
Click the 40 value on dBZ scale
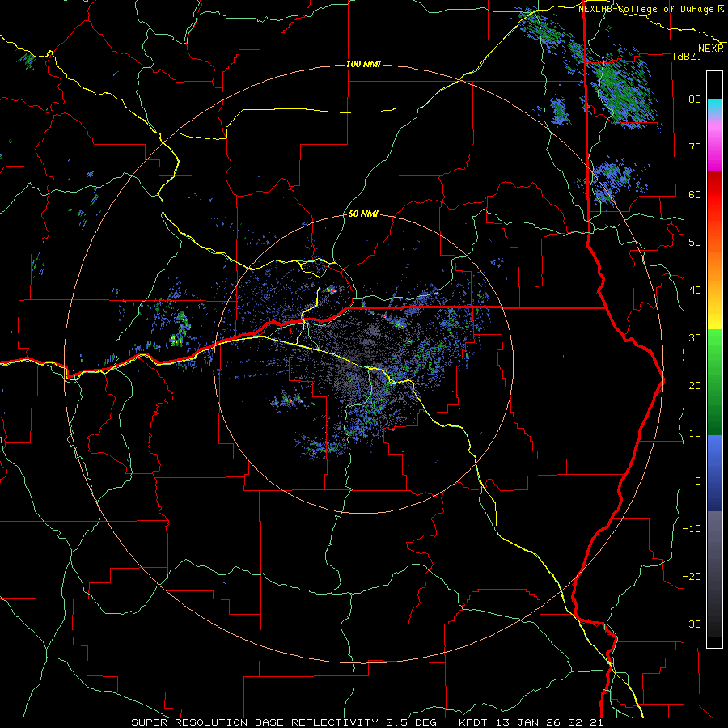[x=695, y=290]
